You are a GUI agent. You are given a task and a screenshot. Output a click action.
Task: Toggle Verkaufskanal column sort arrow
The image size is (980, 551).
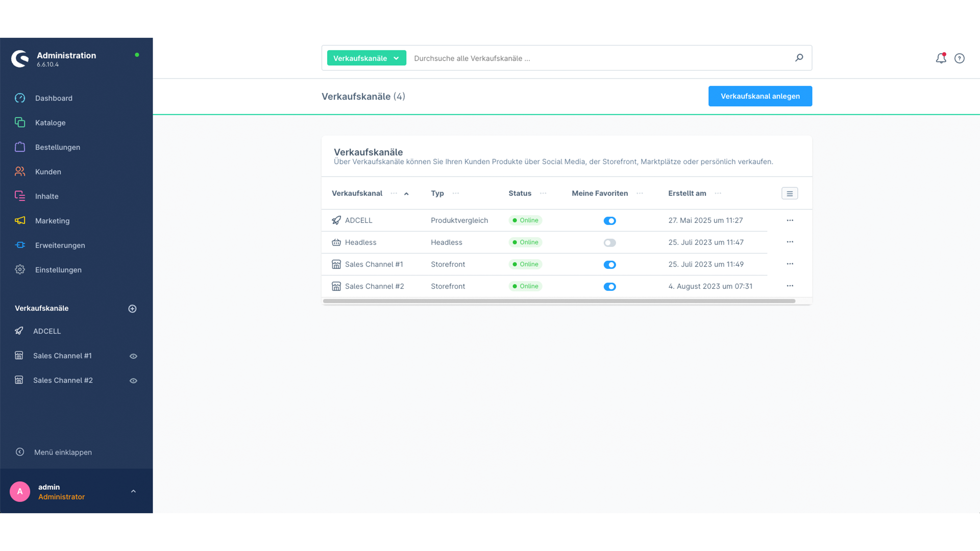pos(406,194)
